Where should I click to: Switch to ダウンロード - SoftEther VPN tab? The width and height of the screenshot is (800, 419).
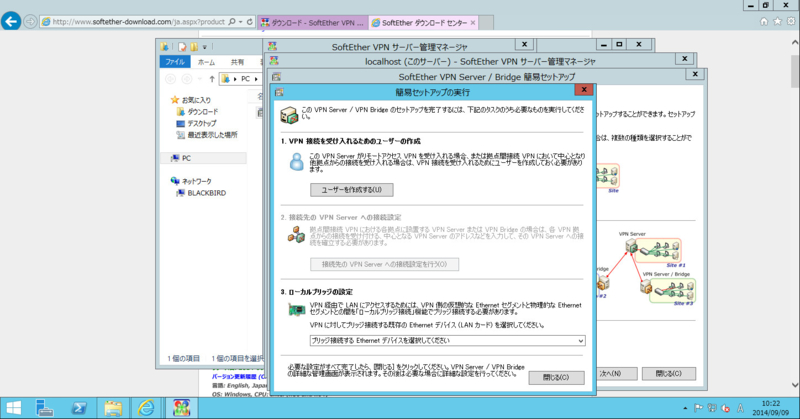313,22
